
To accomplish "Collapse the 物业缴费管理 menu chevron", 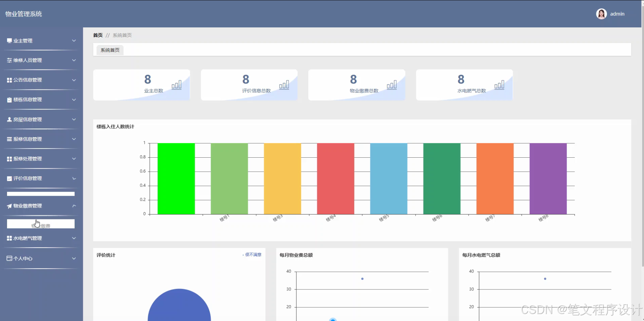I will [x=74, y=206].
